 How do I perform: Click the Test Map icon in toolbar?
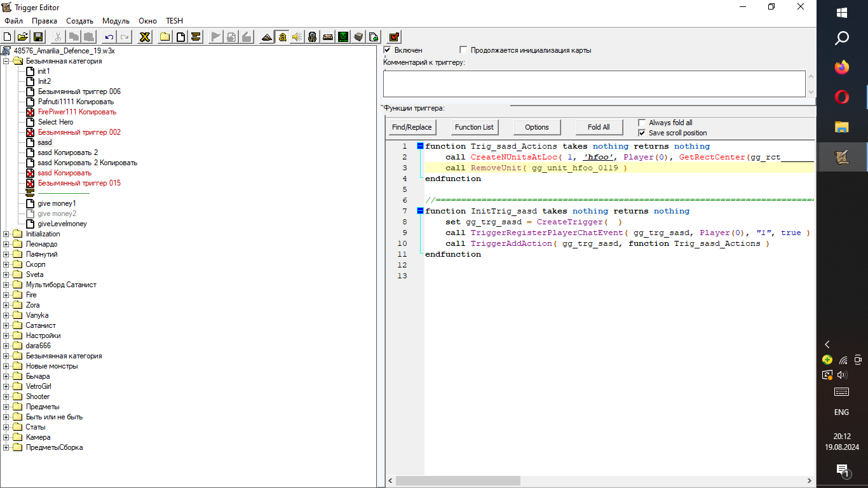[394, 37]
